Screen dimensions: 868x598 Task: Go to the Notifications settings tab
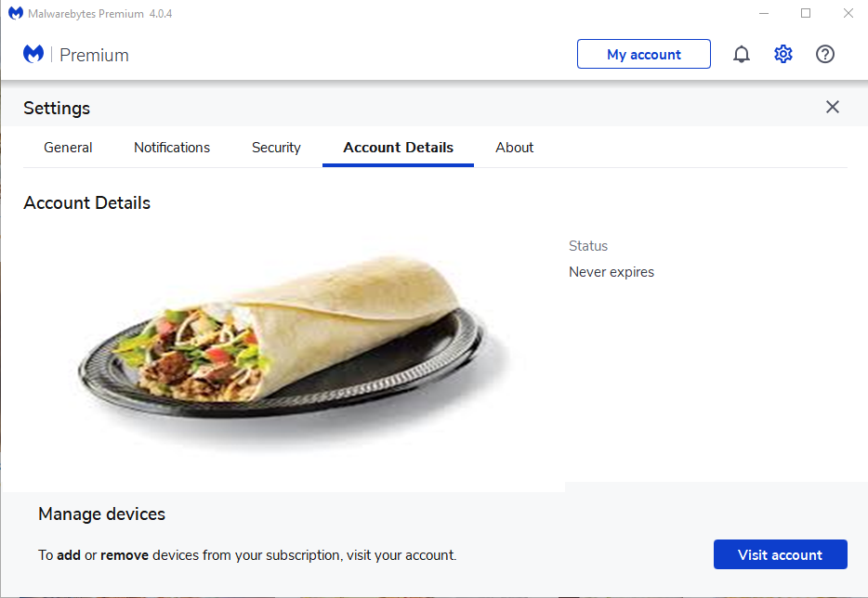coord(172,148)
